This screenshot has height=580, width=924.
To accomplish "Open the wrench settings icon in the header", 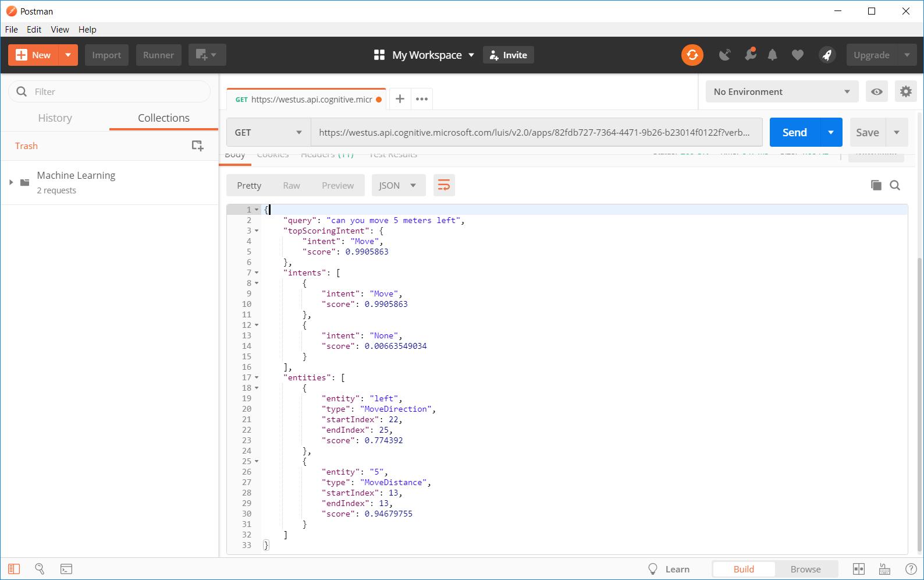I will (750, 55).
